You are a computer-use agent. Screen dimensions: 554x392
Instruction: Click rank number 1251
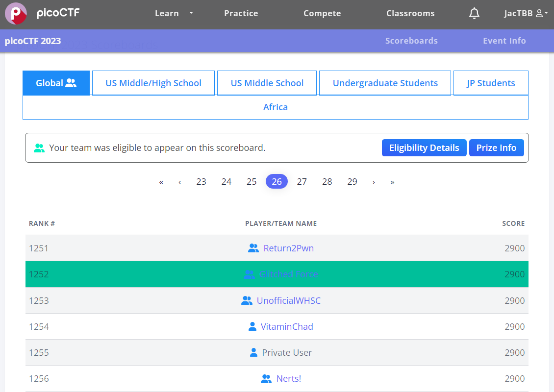[x=39, y=248]
